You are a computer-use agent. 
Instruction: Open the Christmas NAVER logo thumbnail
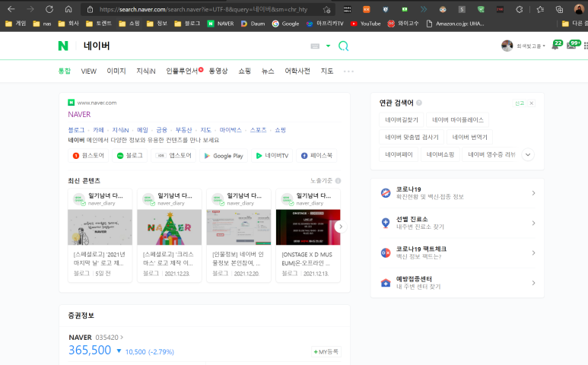click(169, 227)
